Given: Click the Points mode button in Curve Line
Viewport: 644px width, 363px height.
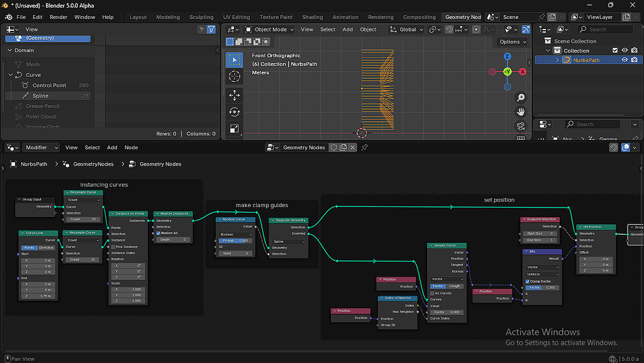Looking at the screenshot, I should [29, 248].
